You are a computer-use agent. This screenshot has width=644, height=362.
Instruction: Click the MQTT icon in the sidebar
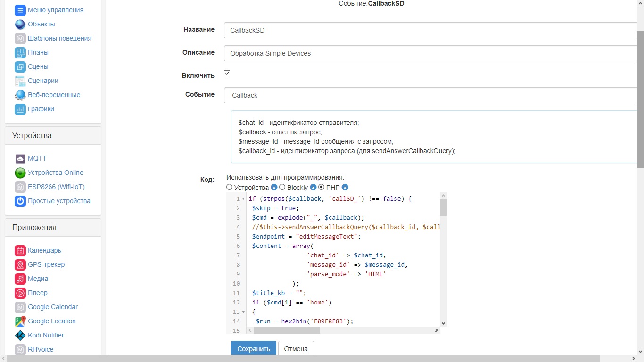click(x=20, y=158)
